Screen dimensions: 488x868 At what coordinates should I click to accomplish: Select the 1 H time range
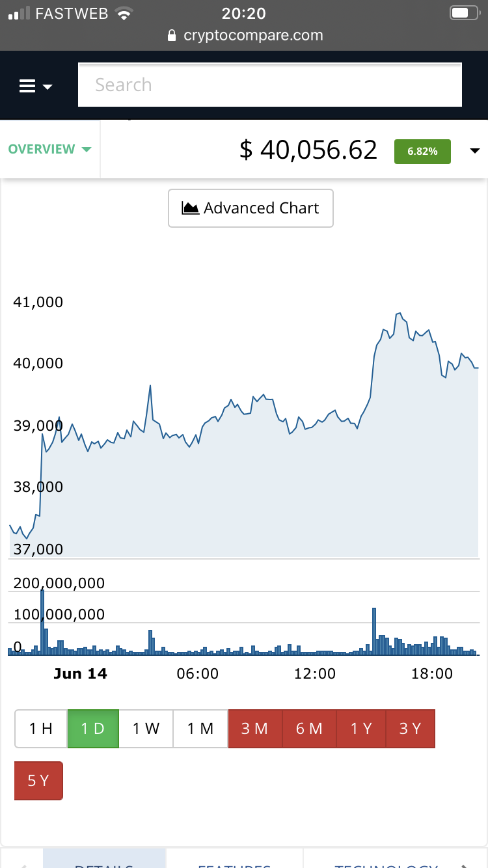(41, 729)
